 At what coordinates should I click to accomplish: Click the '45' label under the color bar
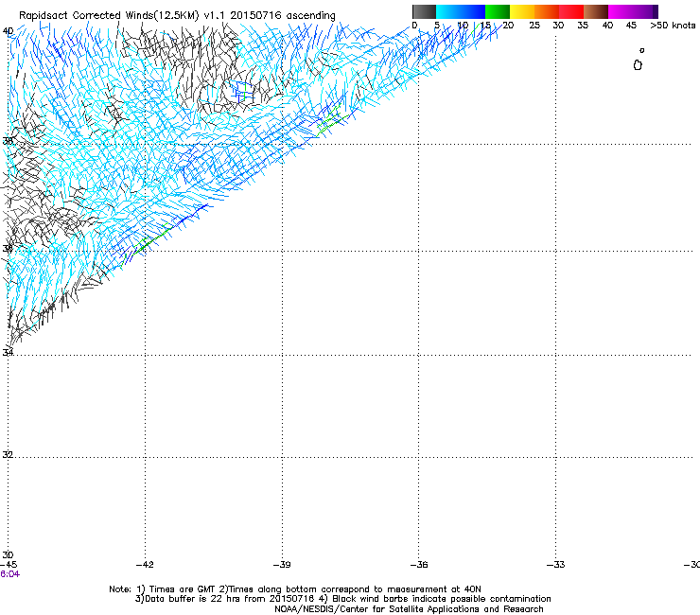(x=631, y=26)
